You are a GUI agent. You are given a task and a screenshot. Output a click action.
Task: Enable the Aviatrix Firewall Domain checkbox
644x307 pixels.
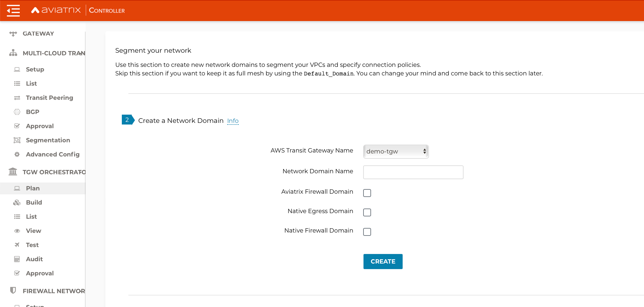(367, 193)
